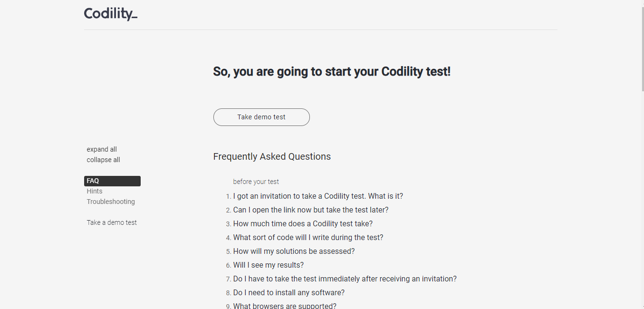The width and height of the screenshot is (644, 309).
Task: Click collapse all link
Action: point(103,160)
